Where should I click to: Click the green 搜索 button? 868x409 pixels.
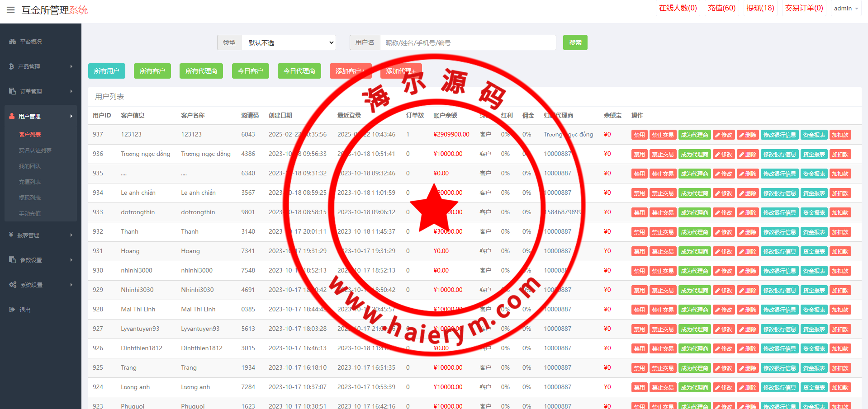point(575,42)
